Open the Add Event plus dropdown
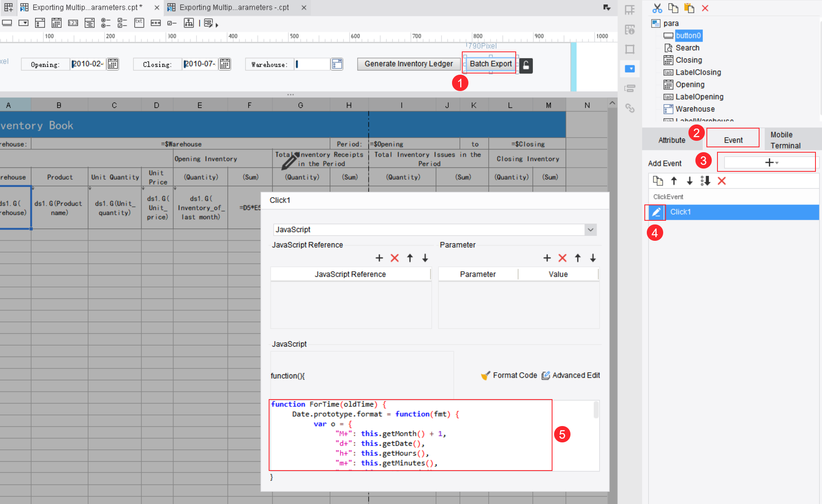 pos(769,162)
